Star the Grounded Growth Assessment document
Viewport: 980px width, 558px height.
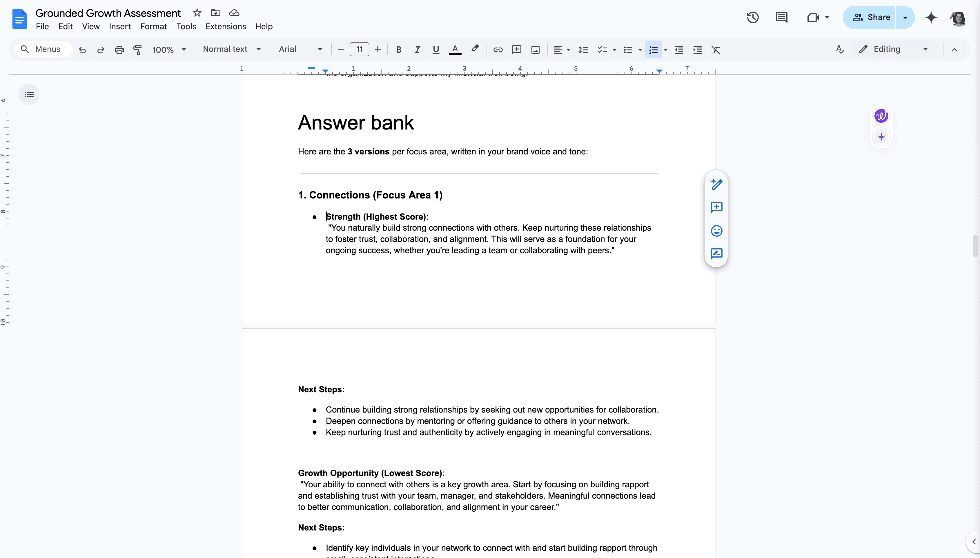pyautogui.click(x=197, y=13)
